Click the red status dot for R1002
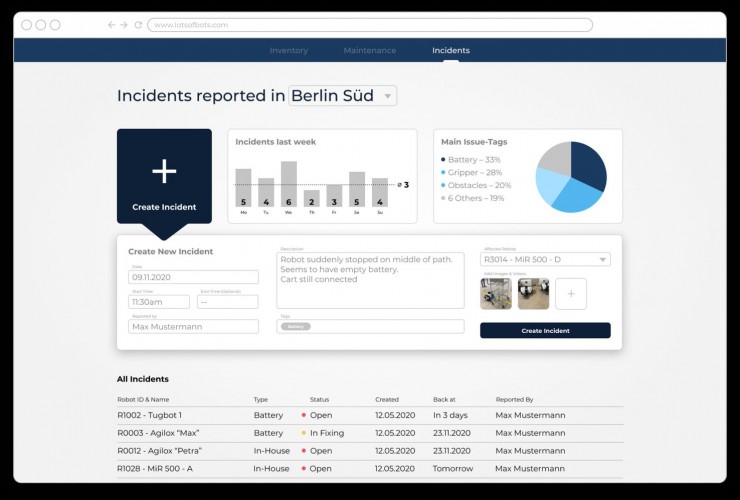Image resolution: width=740 pixels, height=500 pixels. (303, 415)
